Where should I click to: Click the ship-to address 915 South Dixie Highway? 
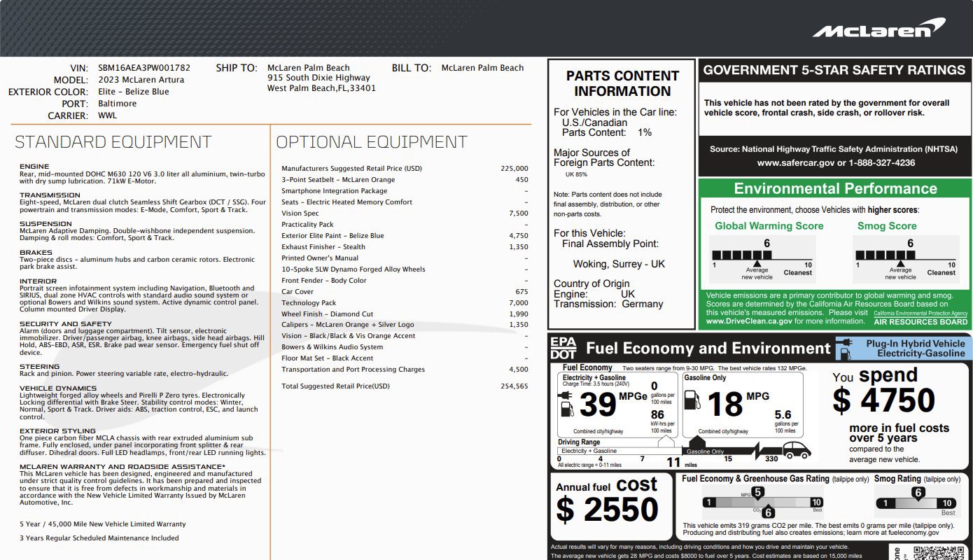318,78
